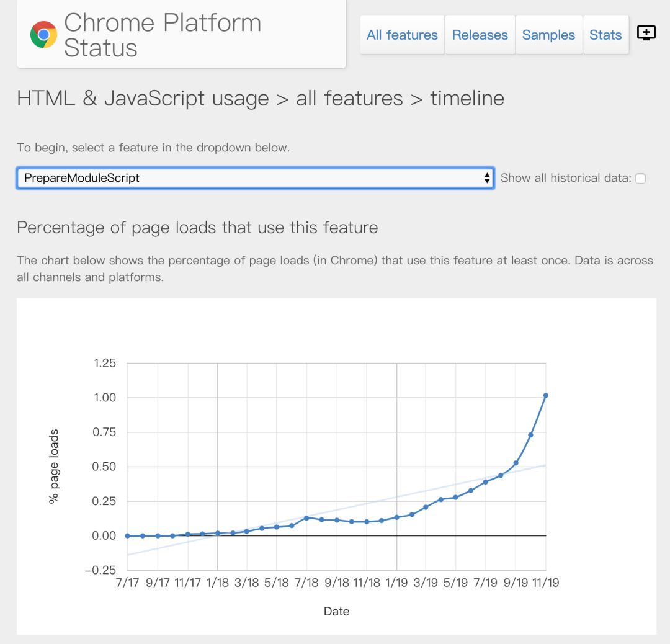Click the add-to-screen monitor icon
The width and height of the screenshot is (670, 644).
pyautogui.click(x=646, y=34)
